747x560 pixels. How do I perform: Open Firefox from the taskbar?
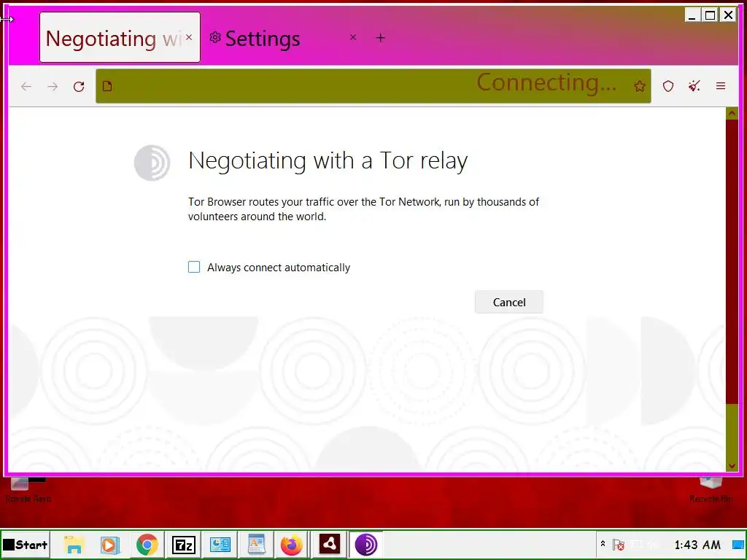point(292,545)
